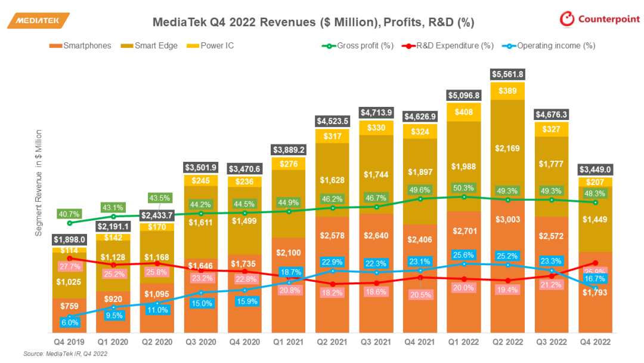Click the 50.3% gross profit label
The width and height of the screenshot is (644, 363).
point(464,188)
